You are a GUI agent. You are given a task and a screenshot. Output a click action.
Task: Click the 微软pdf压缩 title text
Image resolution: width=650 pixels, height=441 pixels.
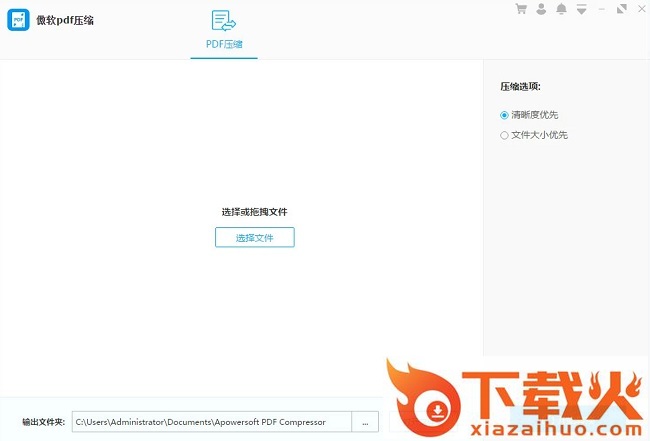(65, 20)
